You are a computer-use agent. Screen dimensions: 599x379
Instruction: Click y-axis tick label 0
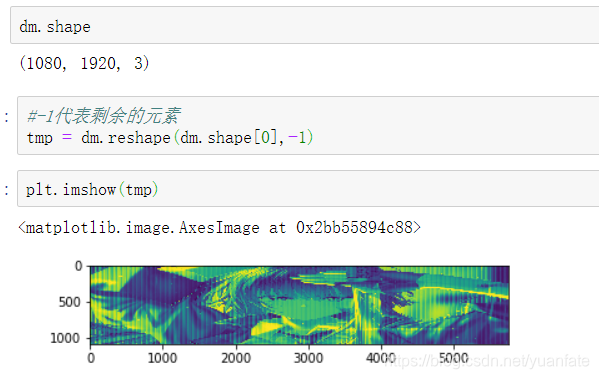[78, 266]
